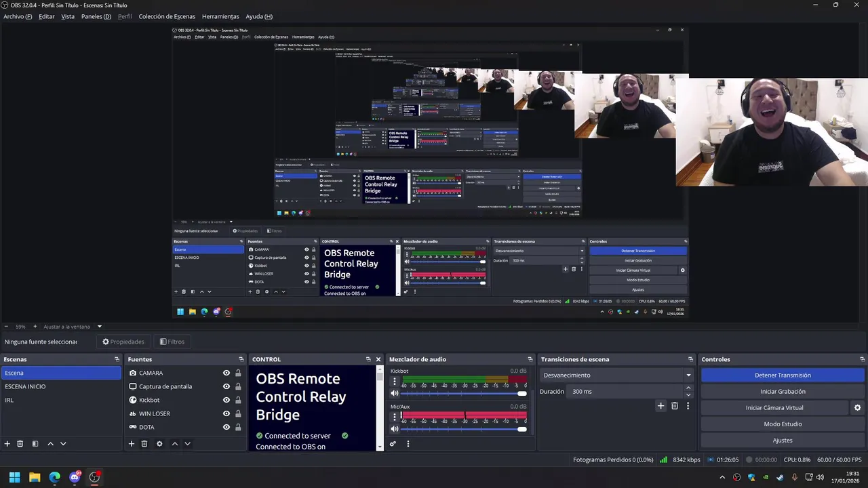Start recording with Iniciar Grabación

coord(783,391)
